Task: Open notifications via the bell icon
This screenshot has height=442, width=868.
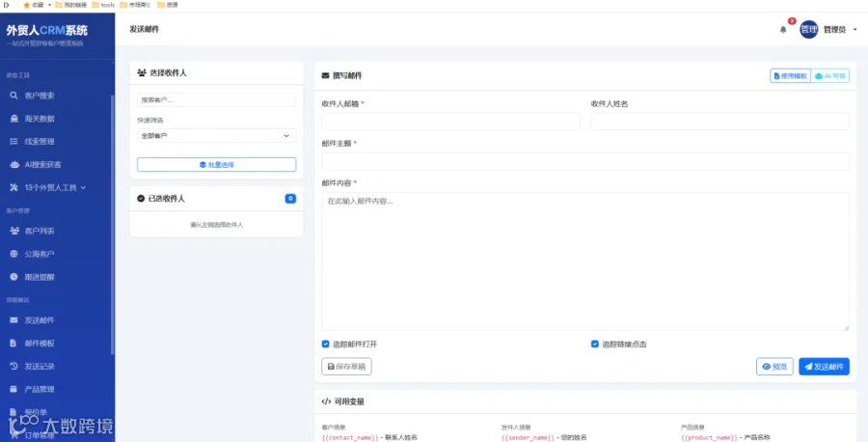Action: coord(783,29)
